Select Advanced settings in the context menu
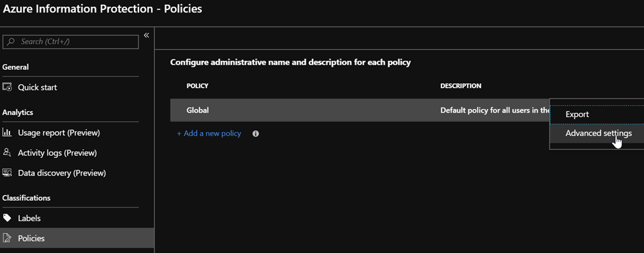 598,133
